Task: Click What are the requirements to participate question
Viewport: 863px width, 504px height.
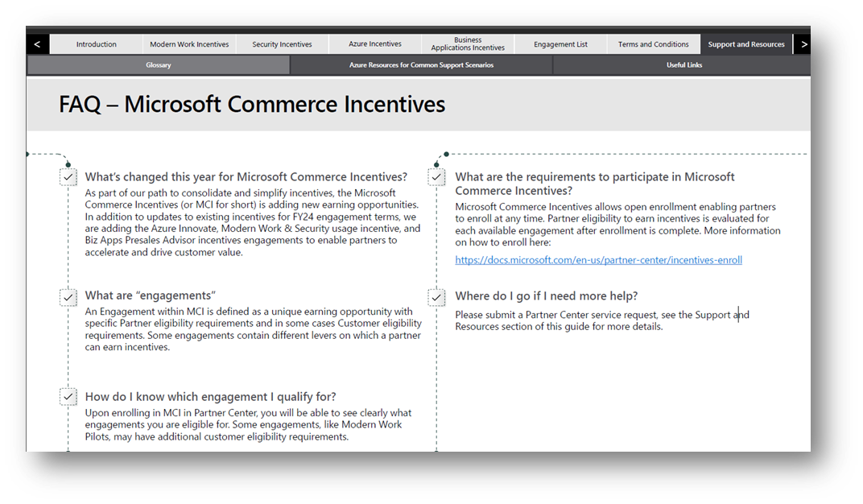Action: (594, 184)
